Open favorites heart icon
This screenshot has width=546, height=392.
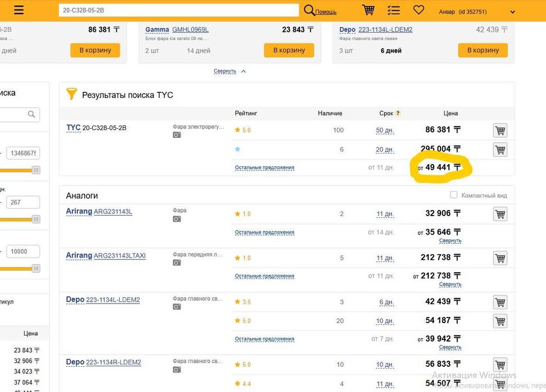[419, 10]
